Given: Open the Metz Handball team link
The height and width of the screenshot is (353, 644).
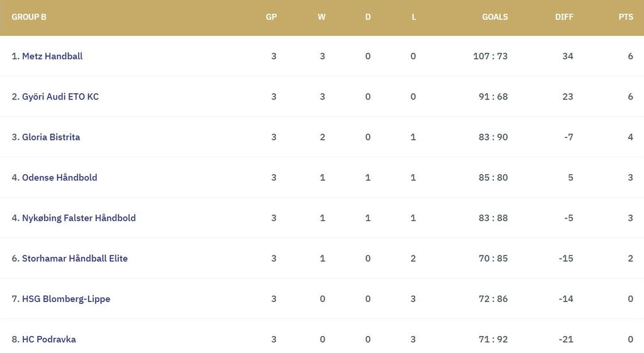Looking at the screenshot, I should point(52,56).
